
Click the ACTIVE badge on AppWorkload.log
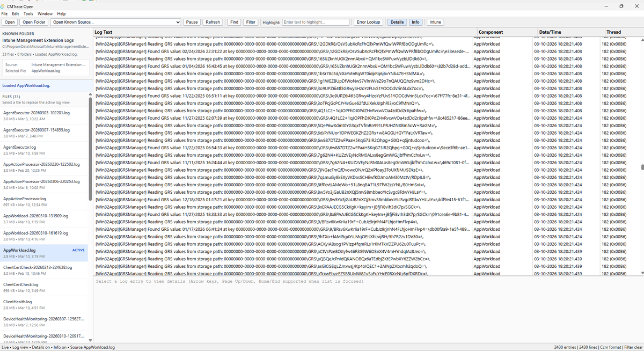(78, 250)
